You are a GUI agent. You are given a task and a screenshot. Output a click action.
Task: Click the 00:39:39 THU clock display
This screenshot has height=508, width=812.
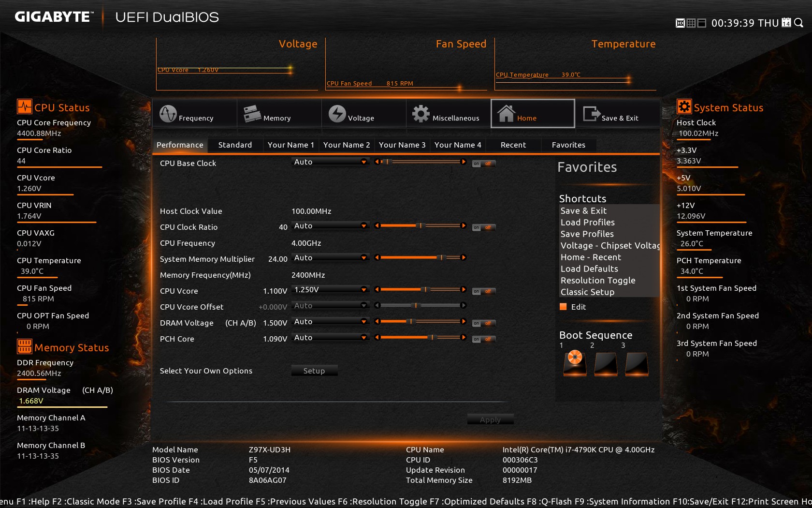coord(745,23)
